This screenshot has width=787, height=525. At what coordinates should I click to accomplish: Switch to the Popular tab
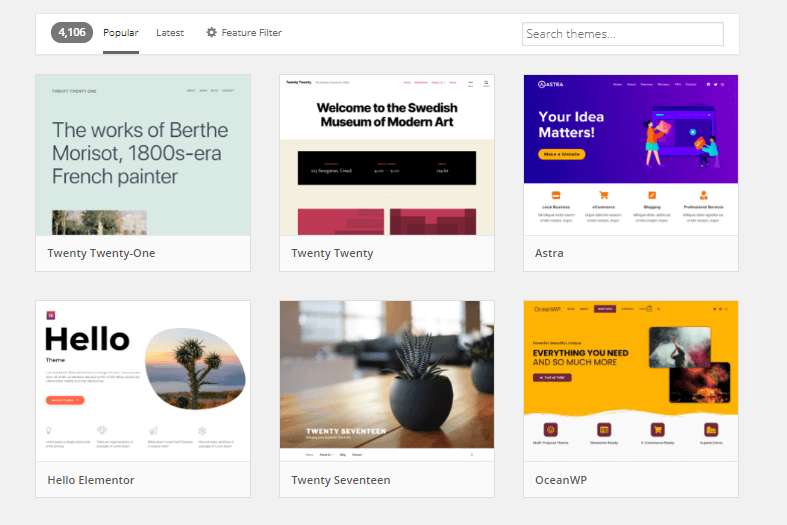[x=121, y=33]
